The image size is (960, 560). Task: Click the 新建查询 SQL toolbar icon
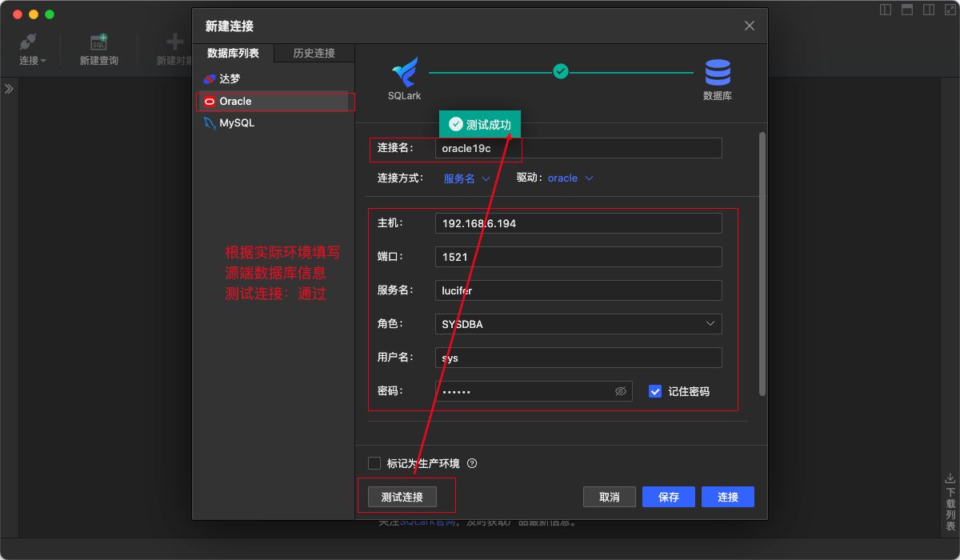[98, 50]
